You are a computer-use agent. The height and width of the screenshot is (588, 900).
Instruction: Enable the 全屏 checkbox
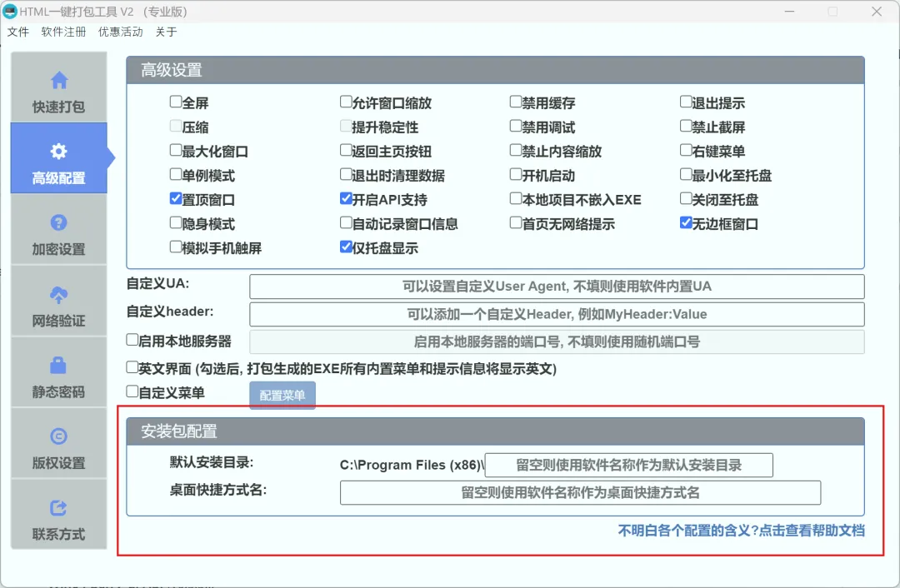(176, 102)
